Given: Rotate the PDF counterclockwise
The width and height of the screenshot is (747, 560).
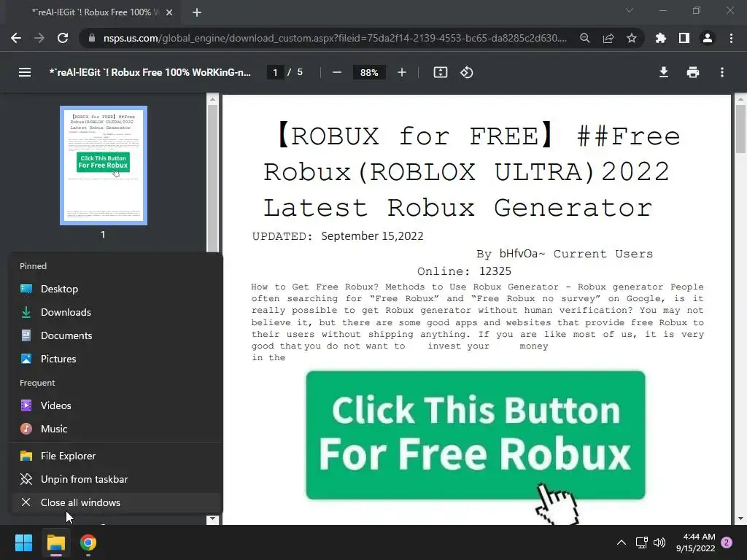Looking at the screenshot, I should [466, 72].
